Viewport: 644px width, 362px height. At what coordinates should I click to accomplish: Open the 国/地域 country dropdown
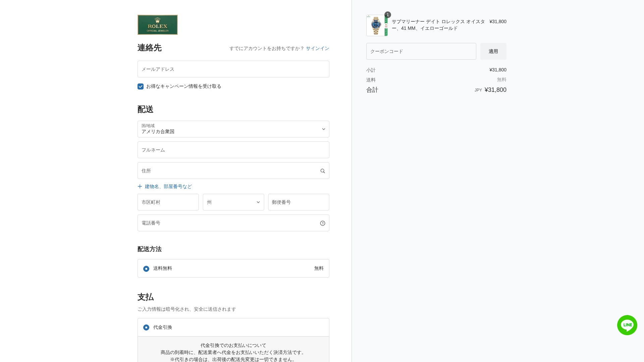pos(233,129)
